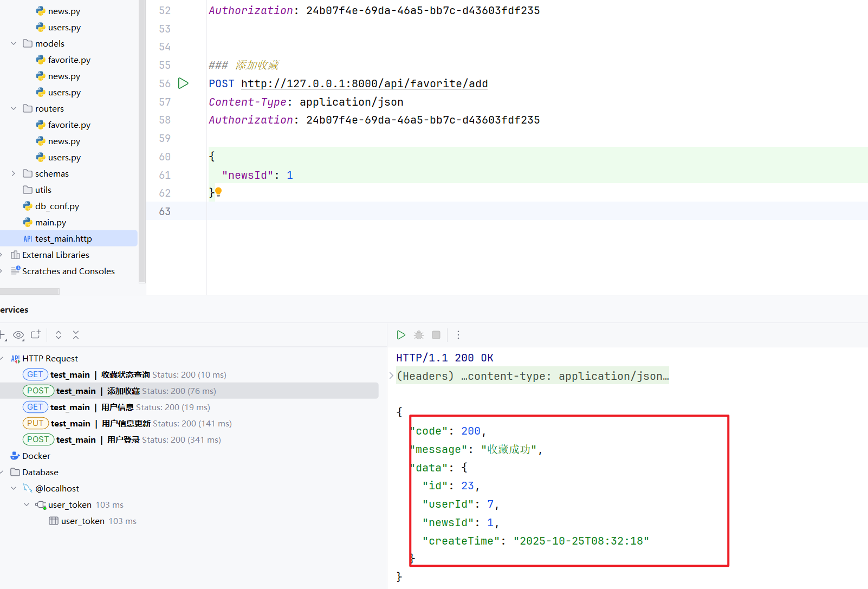Click the project tree vertical scrollbar
The width and height of the screenshot is (868, 589).
(142, 141)
